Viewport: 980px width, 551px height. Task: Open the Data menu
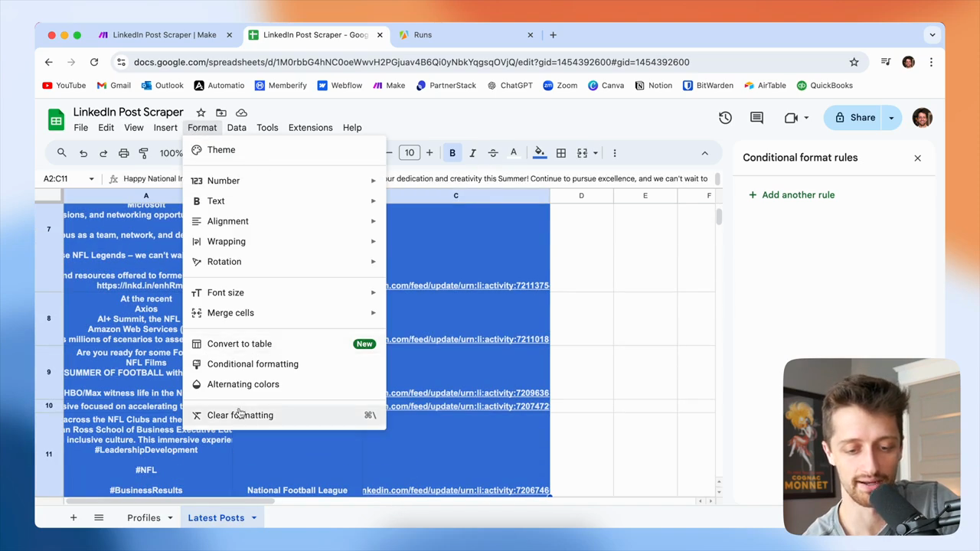(237, 128)
